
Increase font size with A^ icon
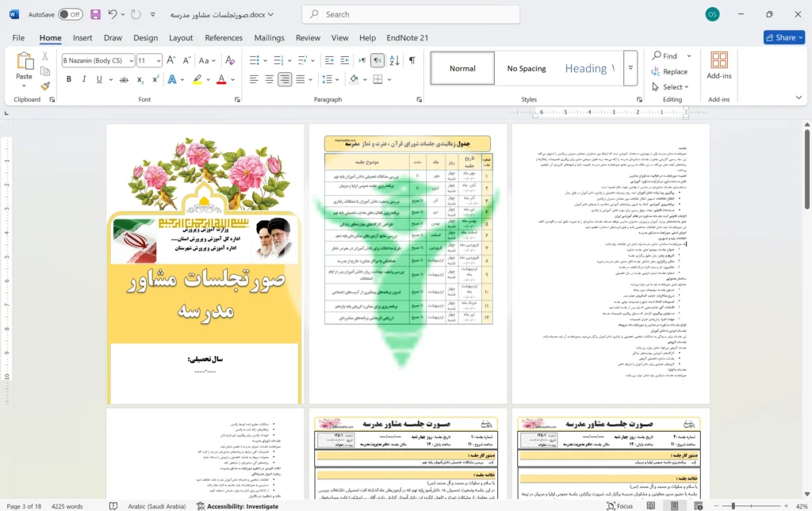(x=171, y=60)
